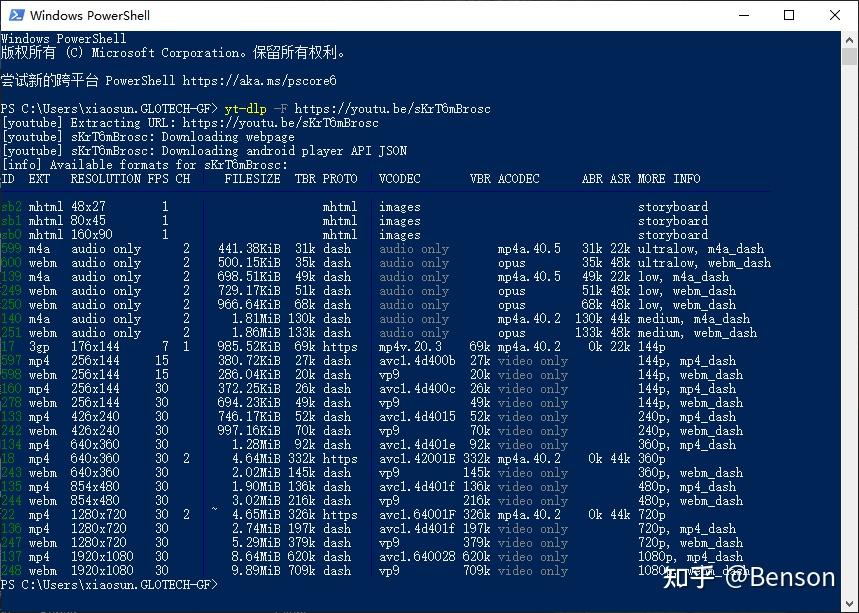The width and height of the screenshot is (859, 613).
Task: Click the youtu.be URL in the command line
Action: pyautogui.click(x=392, y=109)
